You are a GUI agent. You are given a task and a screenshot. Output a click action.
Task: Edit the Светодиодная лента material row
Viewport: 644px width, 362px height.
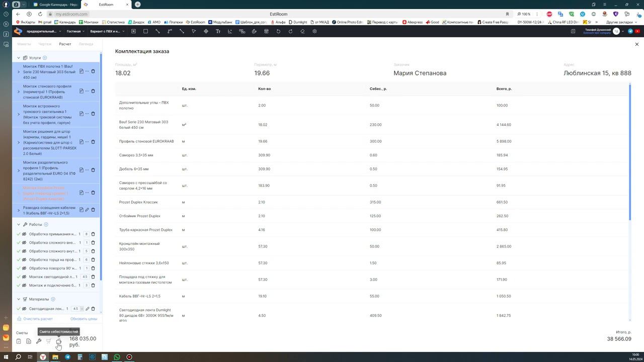tap(87, 309)
